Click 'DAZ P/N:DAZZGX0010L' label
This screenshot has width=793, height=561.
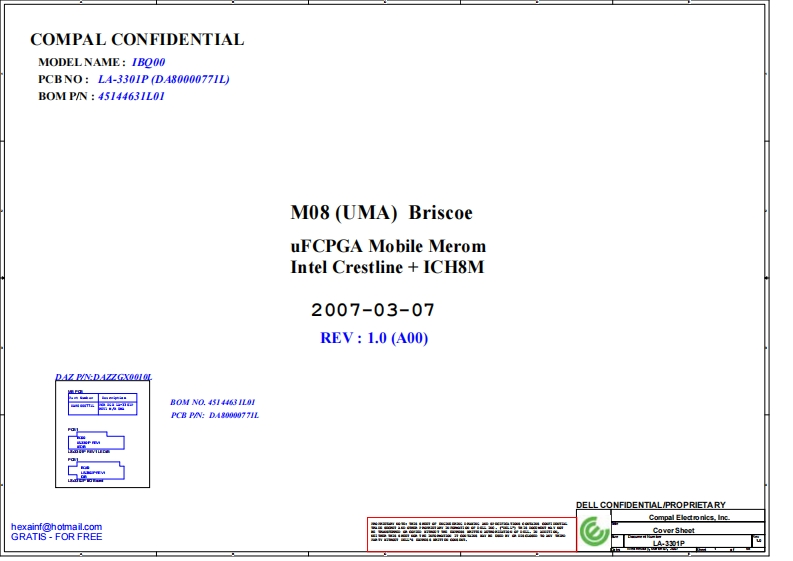tap(104, 377)
